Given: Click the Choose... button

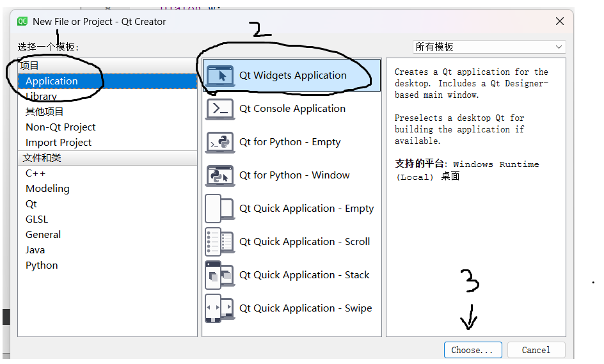Looking at the screenshot, I should 473,350.
